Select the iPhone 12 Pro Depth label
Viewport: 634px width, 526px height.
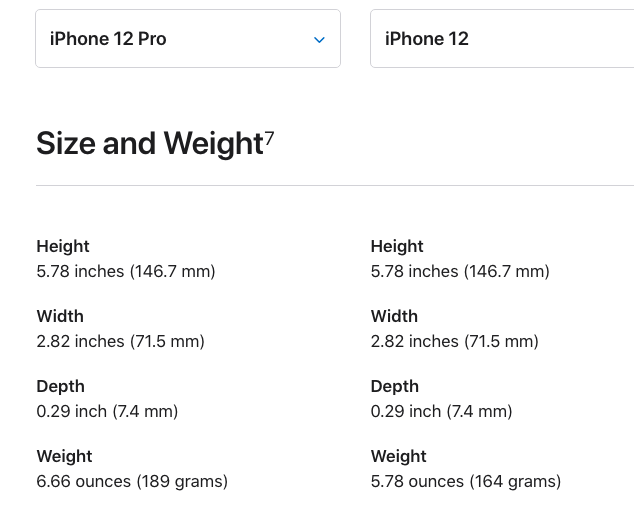tap(61, 387)
